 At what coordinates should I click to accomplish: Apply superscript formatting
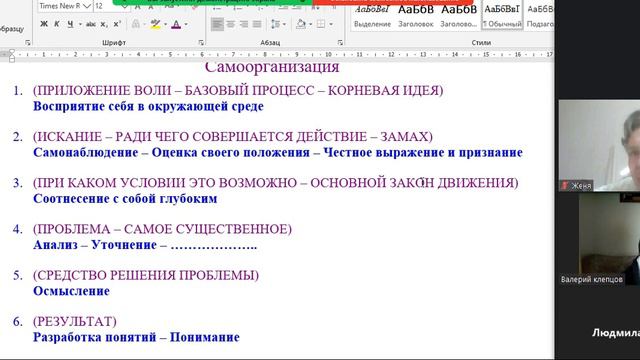click(117, 24)
